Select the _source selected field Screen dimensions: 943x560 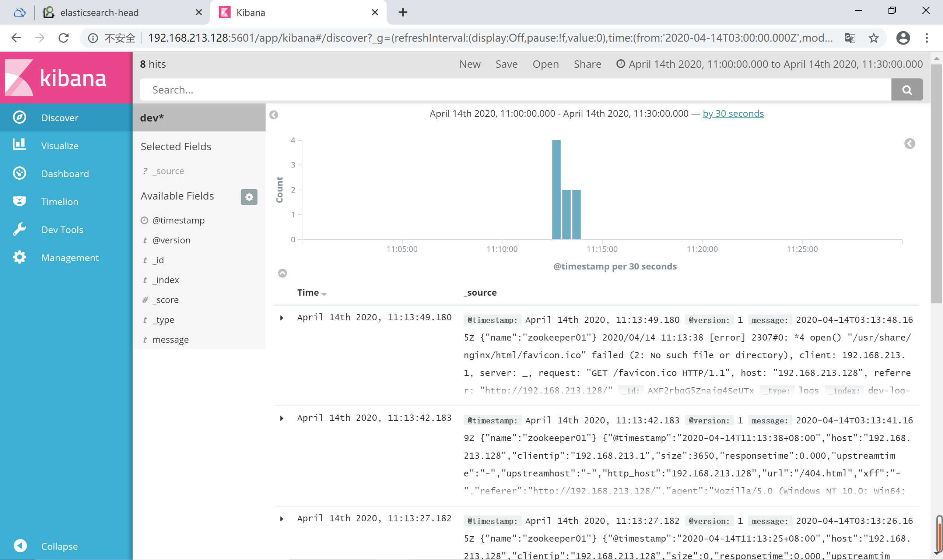(x=168, y=171)
